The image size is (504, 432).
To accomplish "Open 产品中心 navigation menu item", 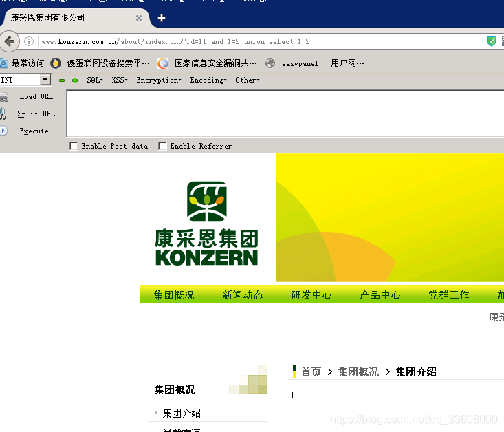I will coord(380,295).
